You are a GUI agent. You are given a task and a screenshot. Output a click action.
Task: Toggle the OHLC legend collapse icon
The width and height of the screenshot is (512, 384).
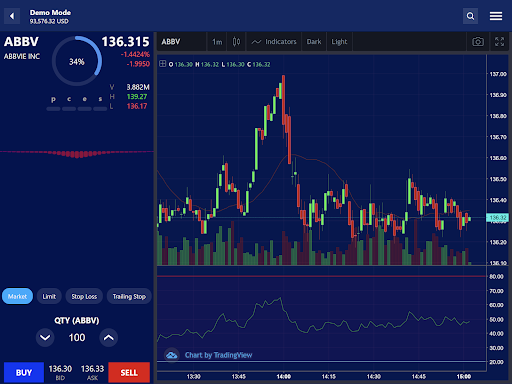(x=162, y=64)
